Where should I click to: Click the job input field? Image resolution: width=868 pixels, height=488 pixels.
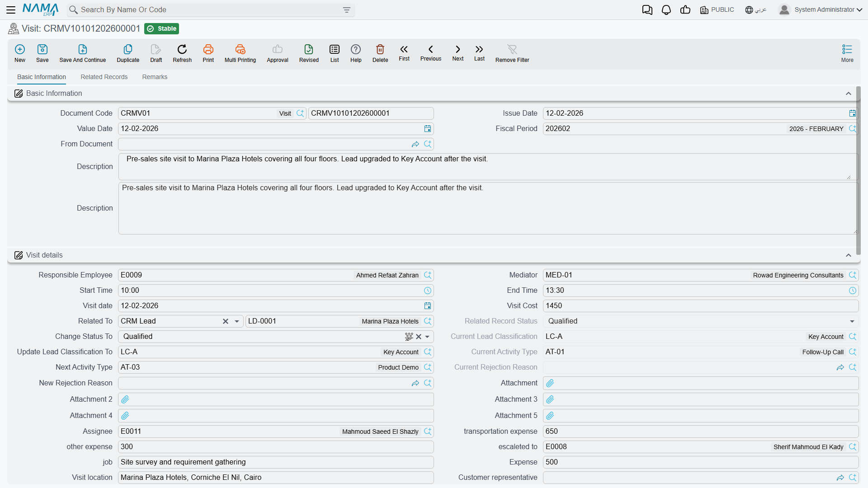[276, 462]
